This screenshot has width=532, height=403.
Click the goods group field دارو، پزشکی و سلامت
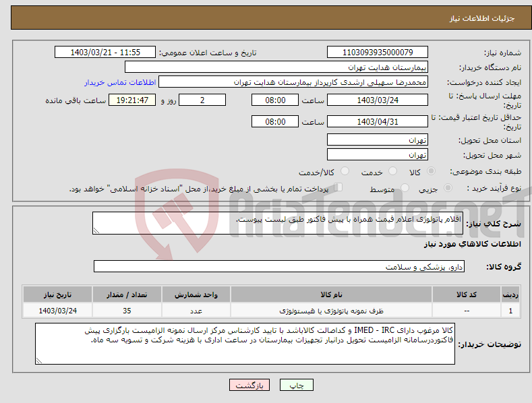[x=279, y=266]
